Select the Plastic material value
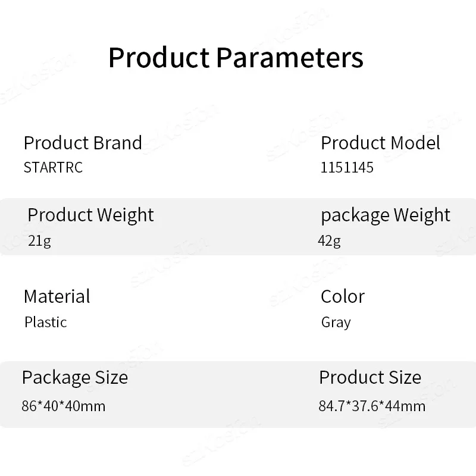Screen dimensions: 476x476 [45, 322]
